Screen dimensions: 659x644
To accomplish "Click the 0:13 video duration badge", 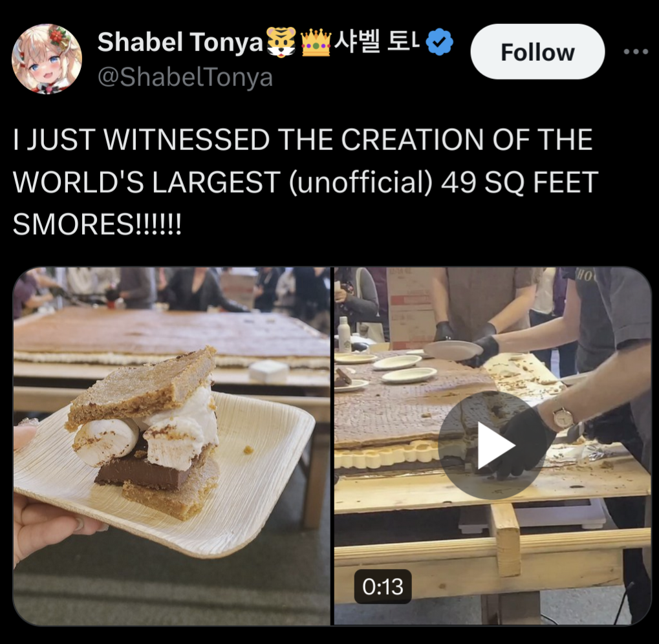I will [382, 586].
